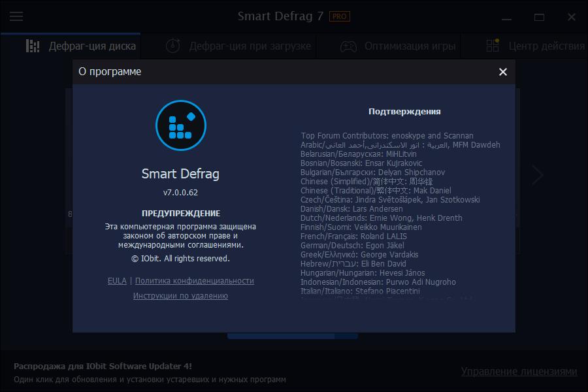Click the Top Forum Contributors line

387,135
